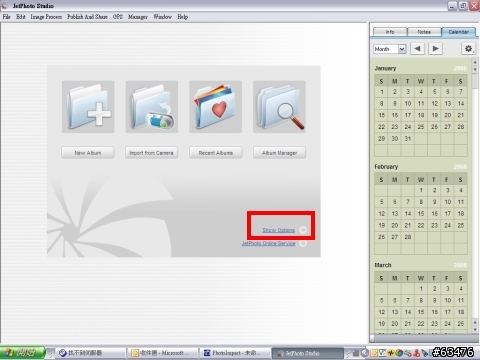Open the Help menu

click(x=182, y=17)
